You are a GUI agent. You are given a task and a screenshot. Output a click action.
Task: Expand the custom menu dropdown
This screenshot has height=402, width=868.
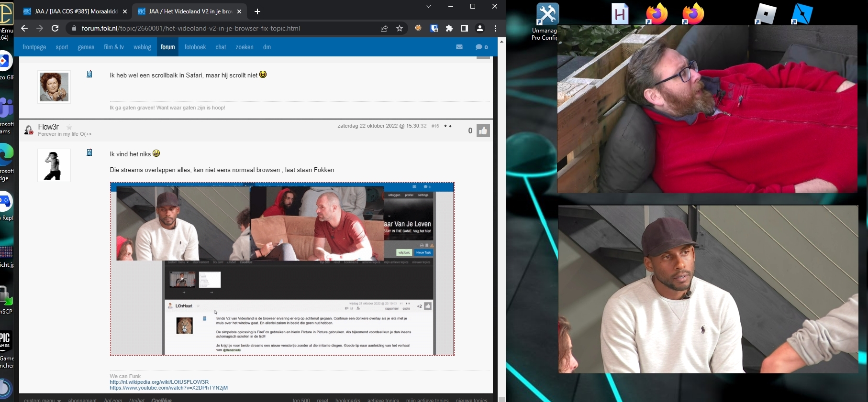click(42, 400)
